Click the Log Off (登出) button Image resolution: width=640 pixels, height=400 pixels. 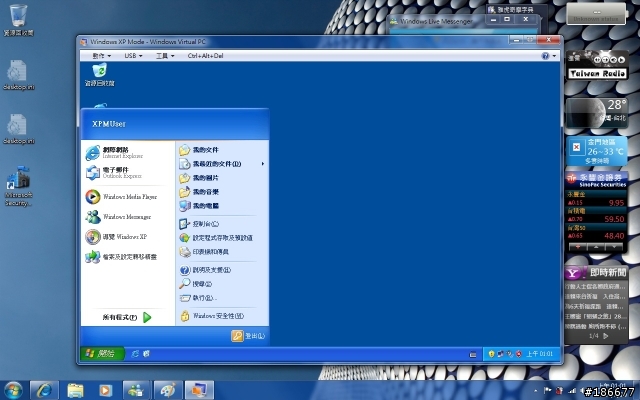pyautogui.click(x=248, y=336)
